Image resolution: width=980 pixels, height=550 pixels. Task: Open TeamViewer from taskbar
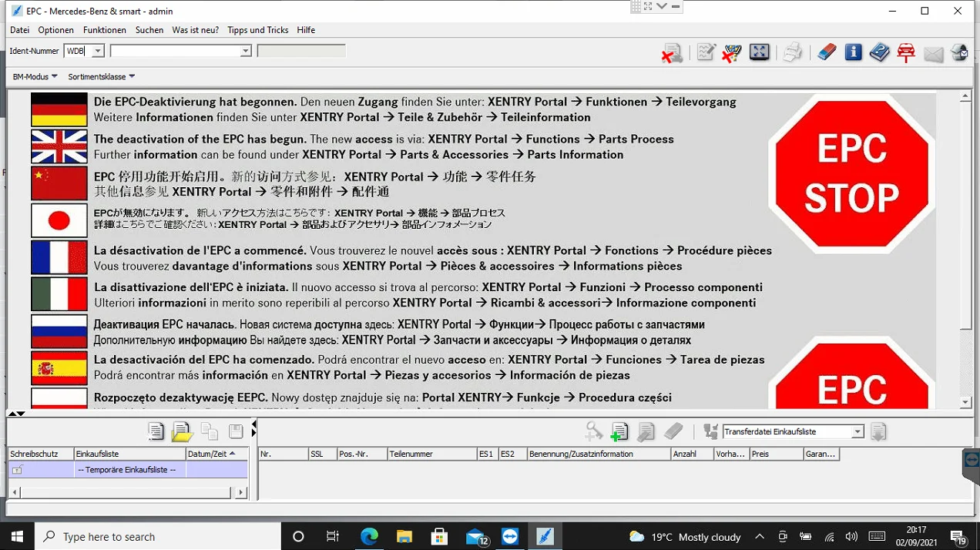pos(510,537)
